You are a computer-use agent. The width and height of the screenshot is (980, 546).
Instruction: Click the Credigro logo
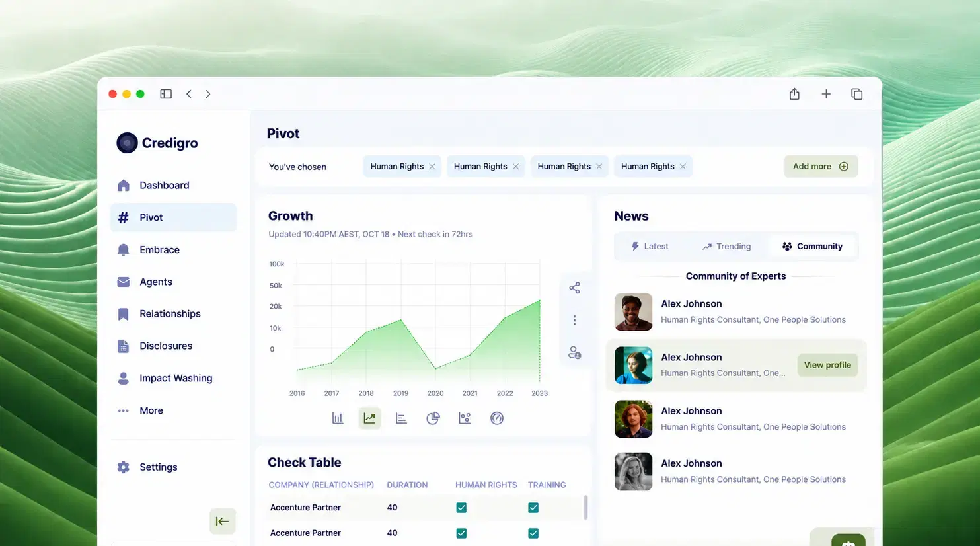[x=157, y=143]
